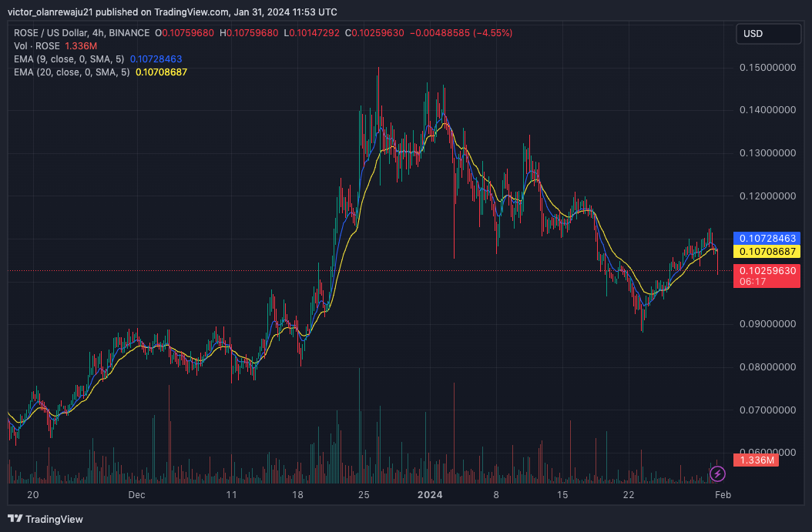Click the 0.14000000 price axis label
The width and height of the screenshot is (812, 532).
point(767,110)
